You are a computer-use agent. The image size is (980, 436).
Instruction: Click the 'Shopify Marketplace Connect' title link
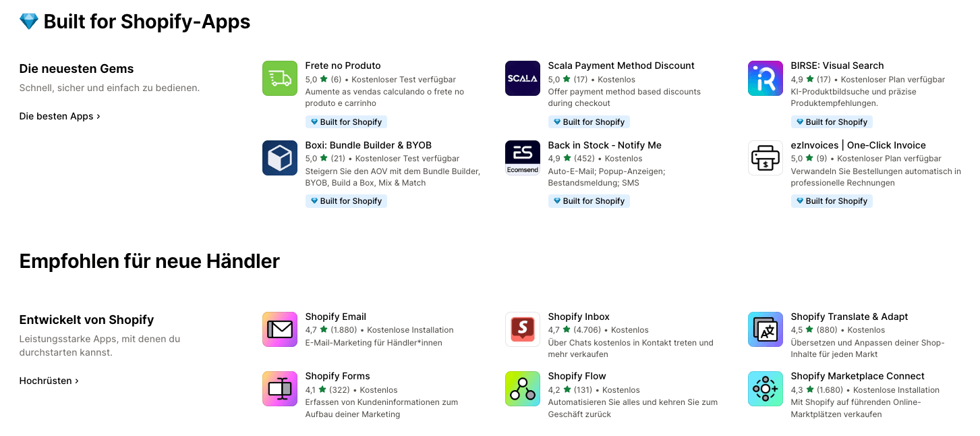tap(858, 376)
